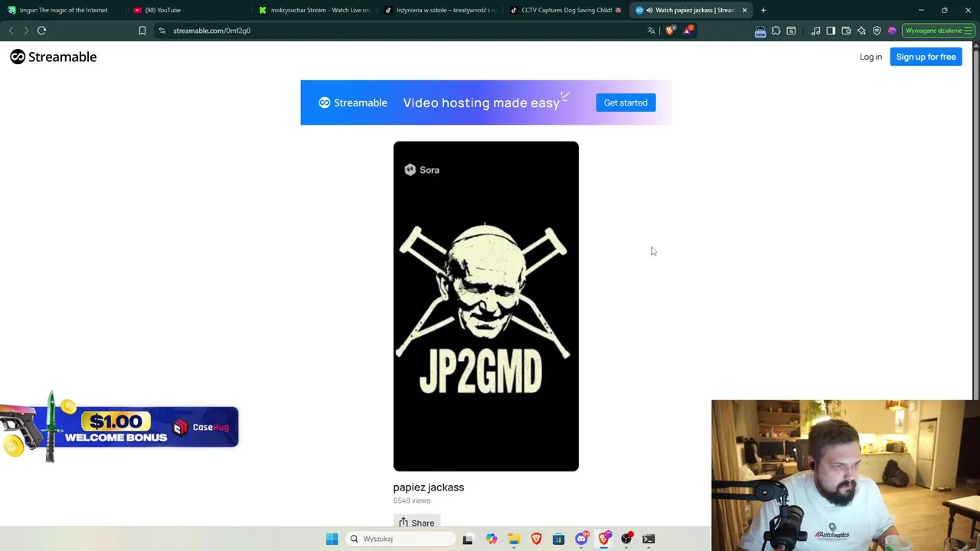The width and height of the screenshot is (980, 551).
Task: Reload the page with the refresh icon
Action: [42, 31]
